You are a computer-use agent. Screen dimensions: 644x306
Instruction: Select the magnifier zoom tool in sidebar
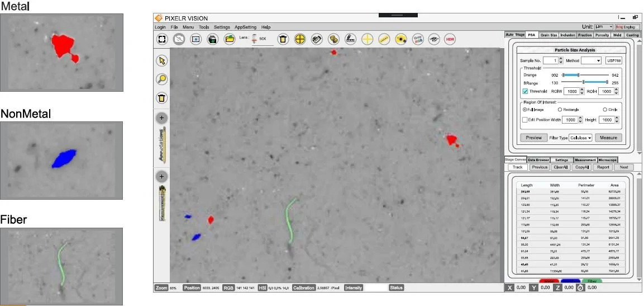[x=162, y=79]
